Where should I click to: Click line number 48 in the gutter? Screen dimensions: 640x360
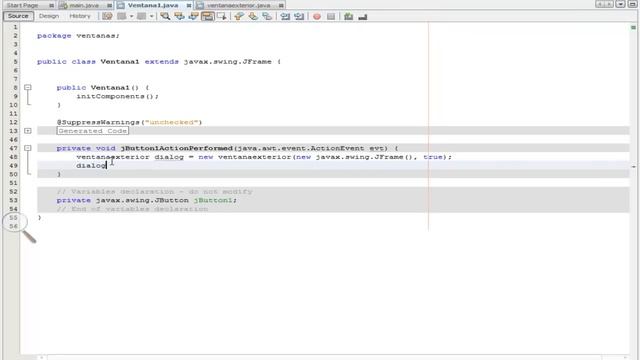[13, 157]
